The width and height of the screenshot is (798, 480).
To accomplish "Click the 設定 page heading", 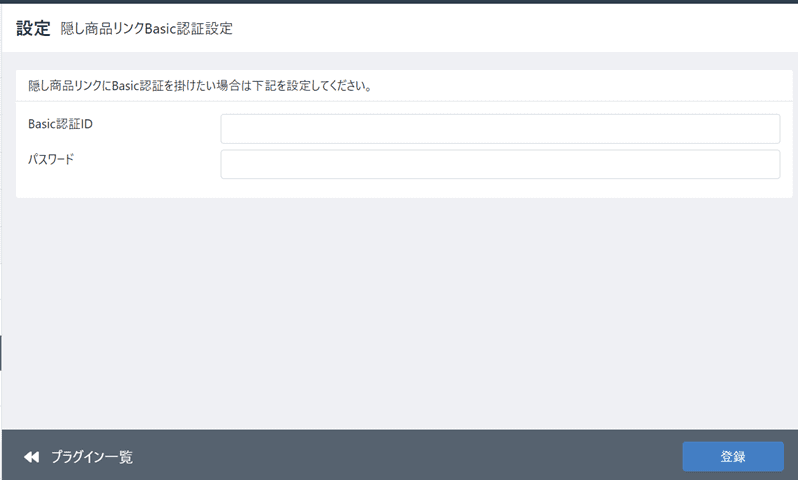I will [x=32, y=28].
